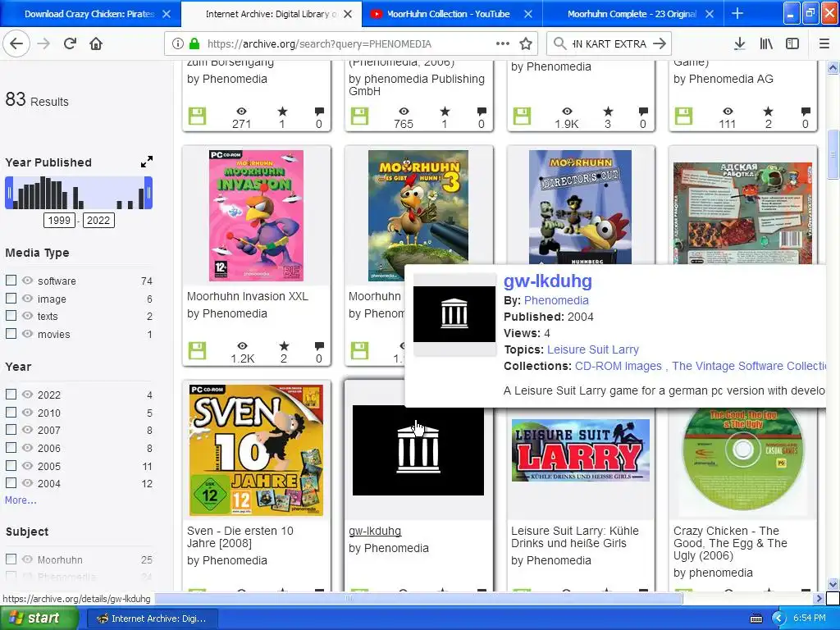
Task: Click the floppy icon on Moorhuhn 3 card
Action: 359,351
